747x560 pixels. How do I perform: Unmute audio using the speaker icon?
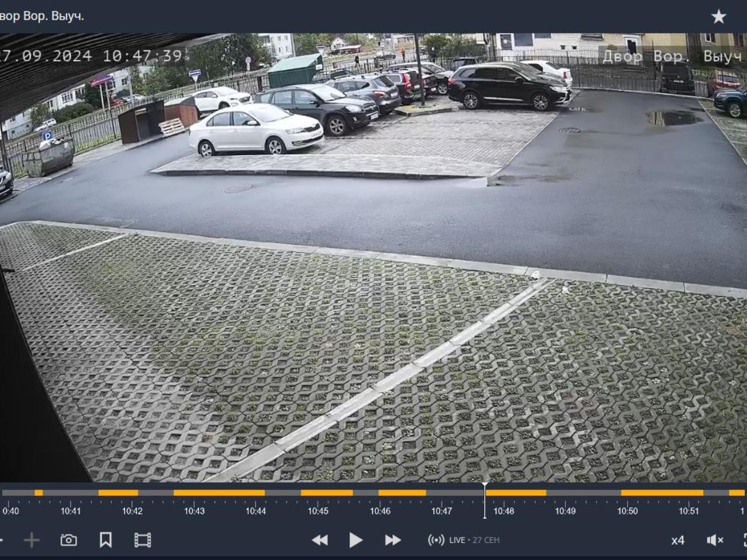(x=714, y=540)
